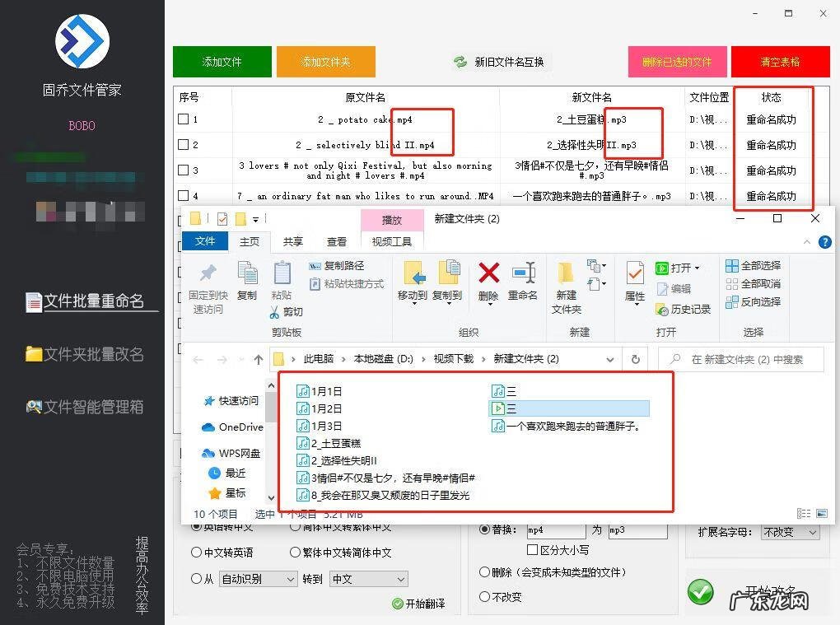Image resolution: width=840 pixels, height=625 pixels.
Task: Check the checkbox for row 1
Action: [x=184, y=119]
